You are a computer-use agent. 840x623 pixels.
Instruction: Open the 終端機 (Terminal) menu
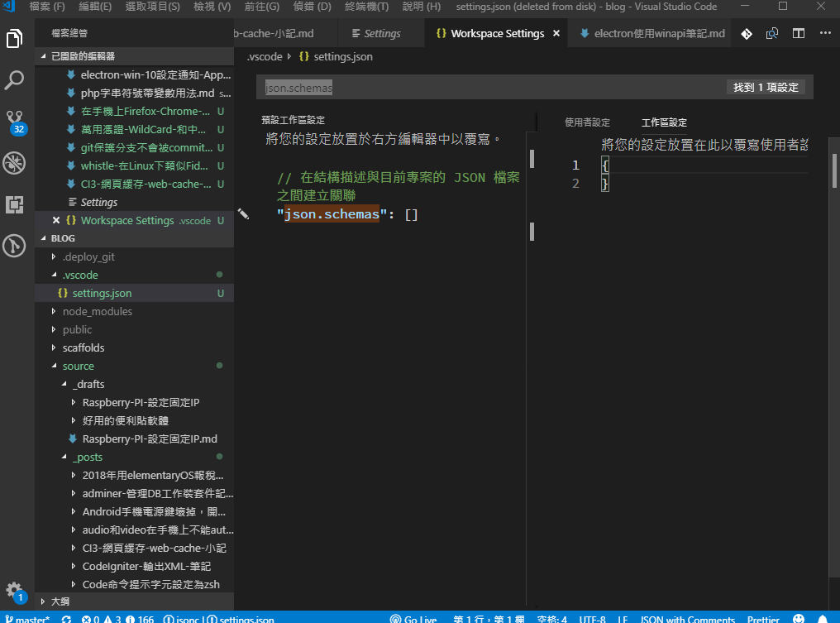pos(365,7)
